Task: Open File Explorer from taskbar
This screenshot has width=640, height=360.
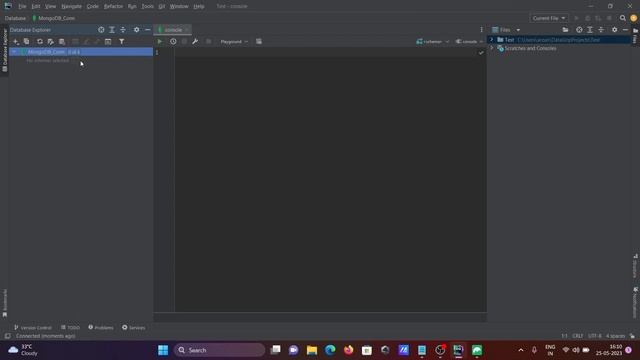Action: tap(312, 350)
